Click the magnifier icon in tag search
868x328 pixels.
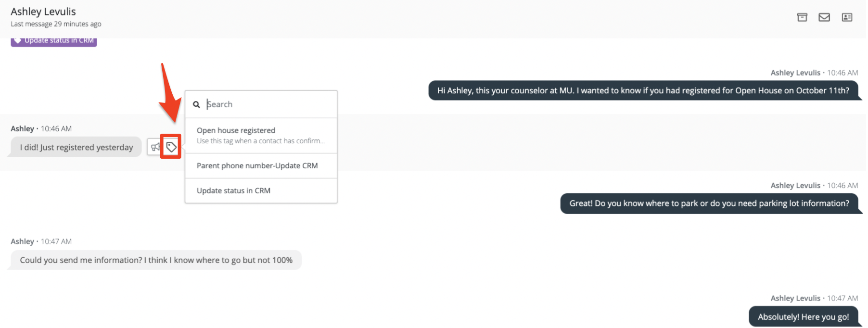(196, 104)
